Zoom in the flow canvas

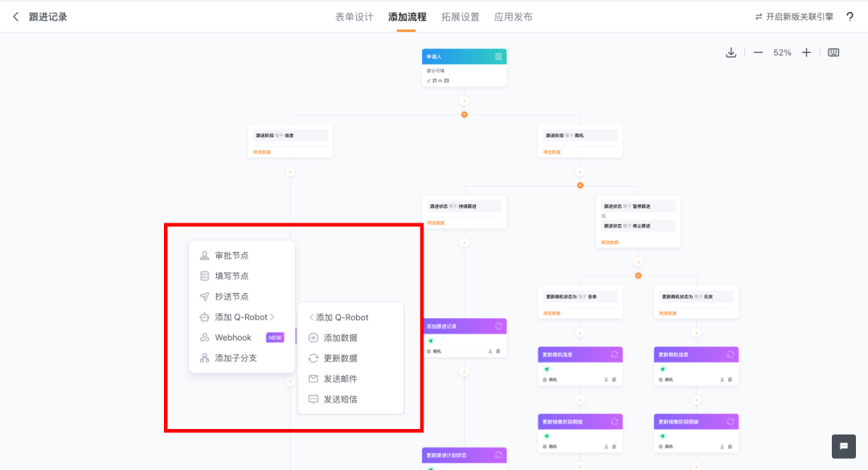806,53
